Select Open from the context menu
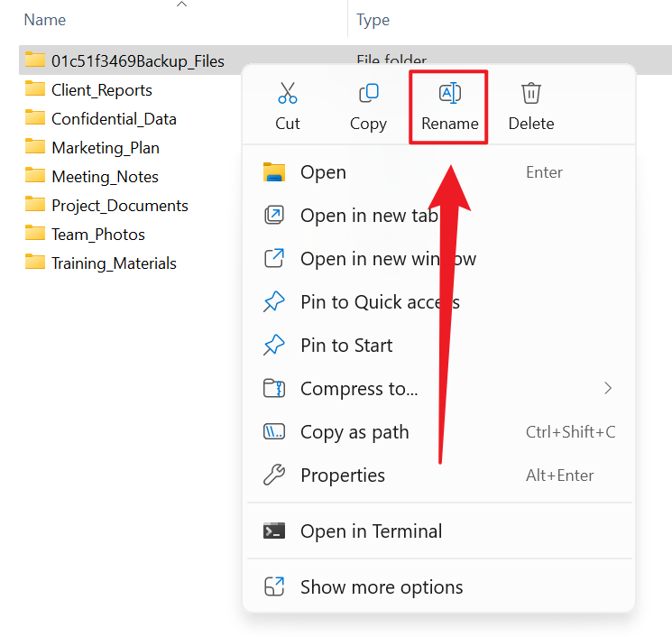The height and width of the screenshot is (637, 672). pyautogui.click(x=440, y=172)
